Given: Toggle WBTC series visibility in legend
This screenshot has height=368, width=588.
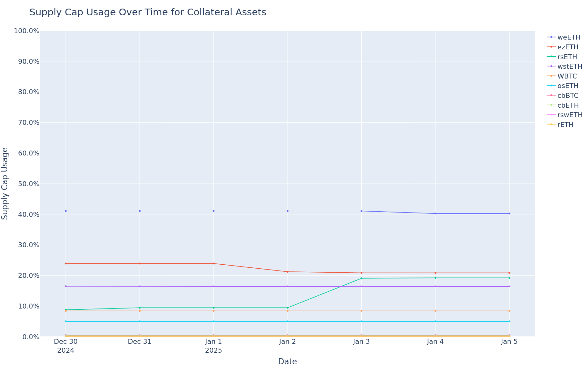Looking at the screenshot, I should [567, 76].
